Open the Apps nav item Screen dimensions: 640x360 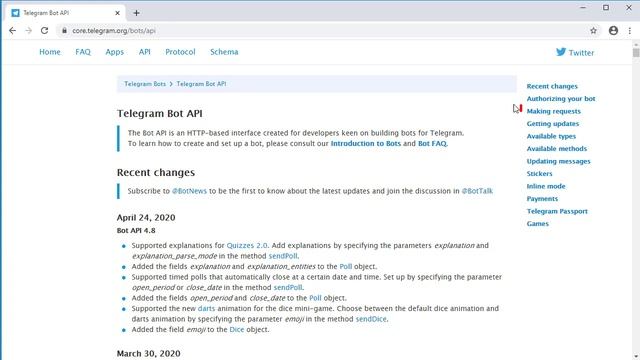pyautogui.click(x=115, y=52)
